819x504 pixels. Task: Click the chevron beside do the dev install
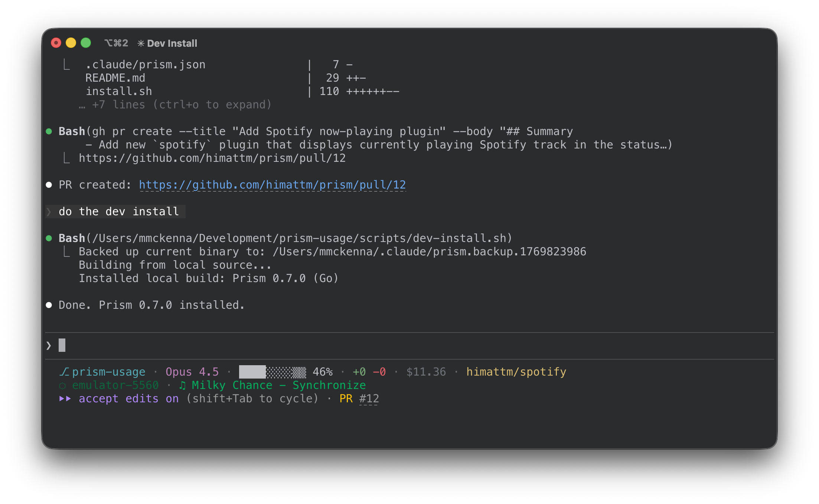click(49, 212)
